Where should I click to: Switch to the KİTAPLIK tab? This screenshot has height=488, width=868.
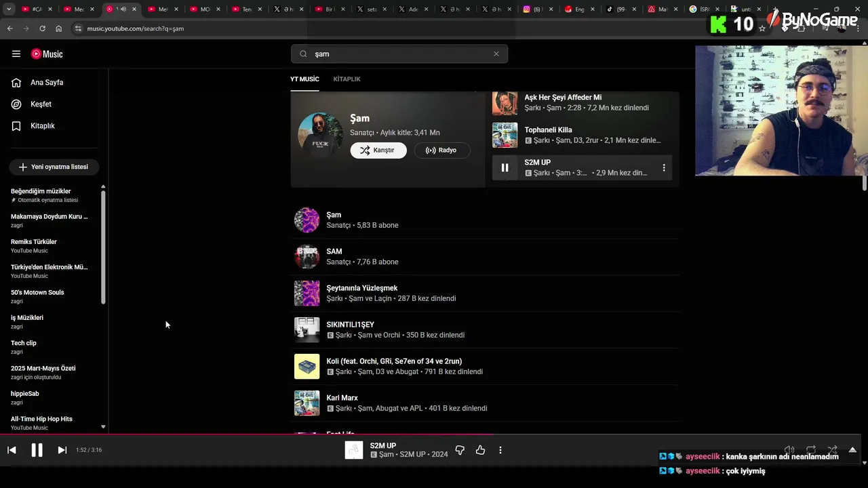347,79
